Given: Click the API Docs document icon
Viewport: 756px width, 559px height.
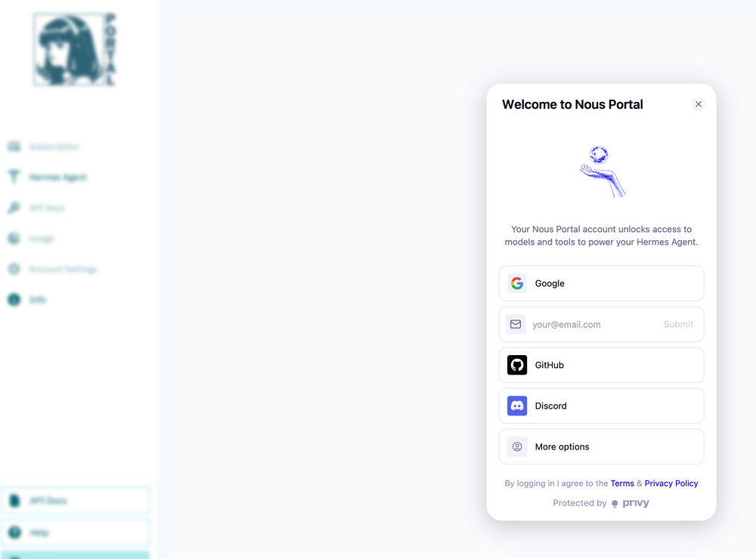Looking at the screenshot, I should pyautogui.click(x=14, y=501).
